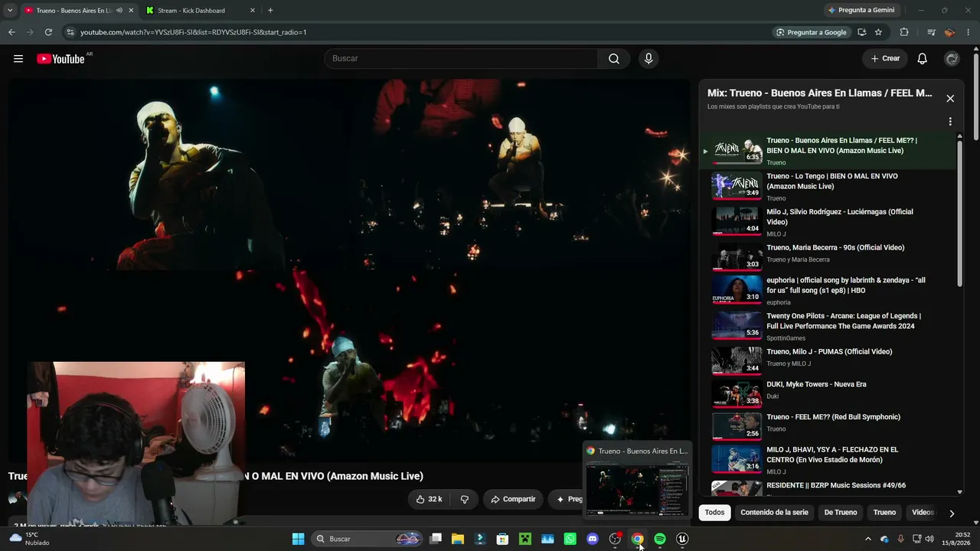The image size is (980, 551).
Task: Expand the Chrome tab search dropdown
Action: tap(10, 11)
